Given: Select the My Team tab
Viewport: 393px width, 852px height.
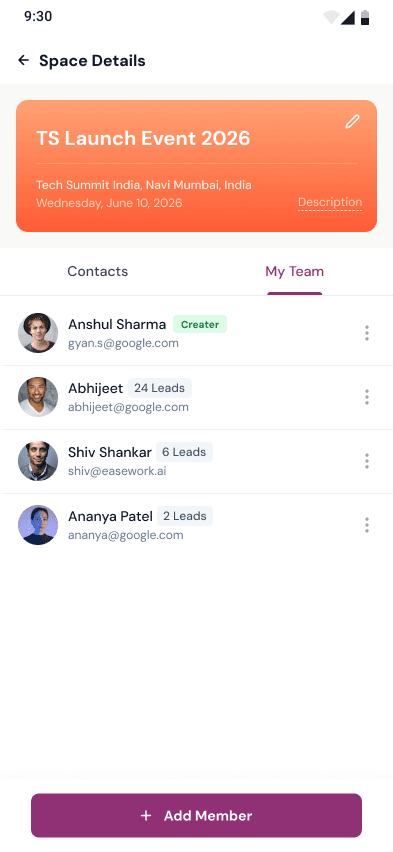Looking at the screenshot, I should pos(295,271).
